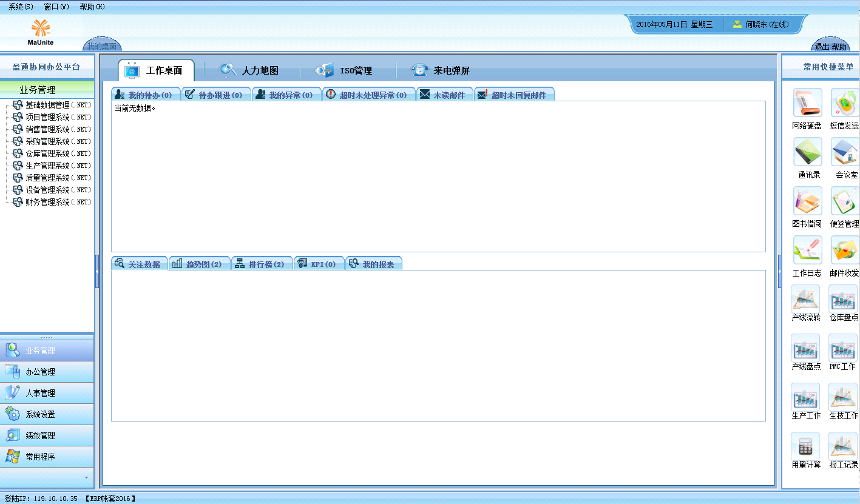The height and width of the screenshot is (504, 860).
Task: Open the 生技工作 shortcut icon
Action: (843, 397)
